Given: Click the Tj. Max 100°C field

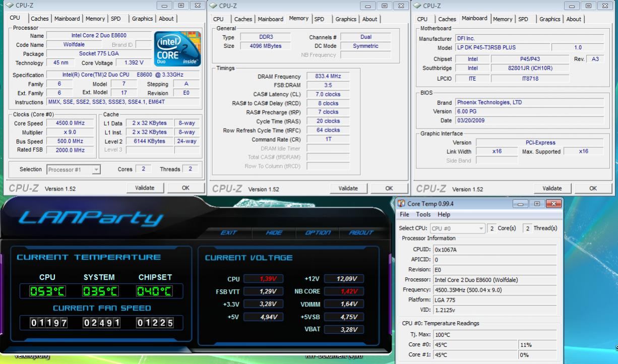Looking at the screenshot, I should (x=495, y=335).
